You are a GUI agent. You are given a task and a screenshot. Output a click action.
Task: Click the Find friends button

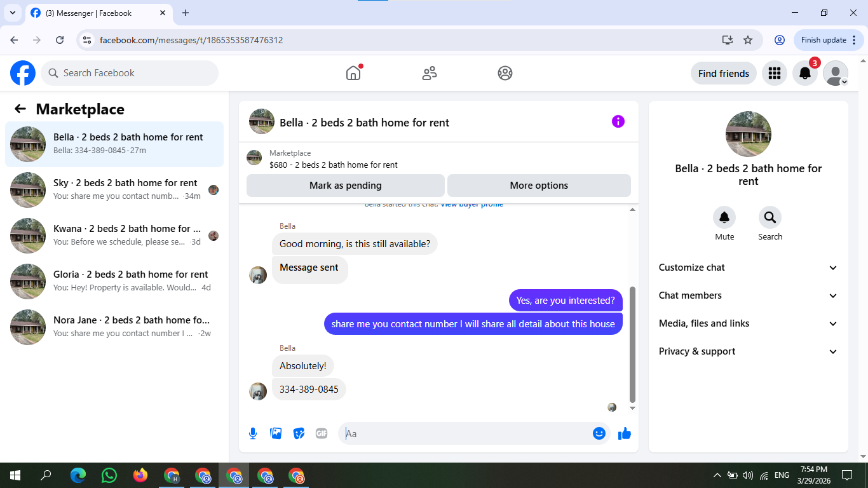tap(724, 73)
